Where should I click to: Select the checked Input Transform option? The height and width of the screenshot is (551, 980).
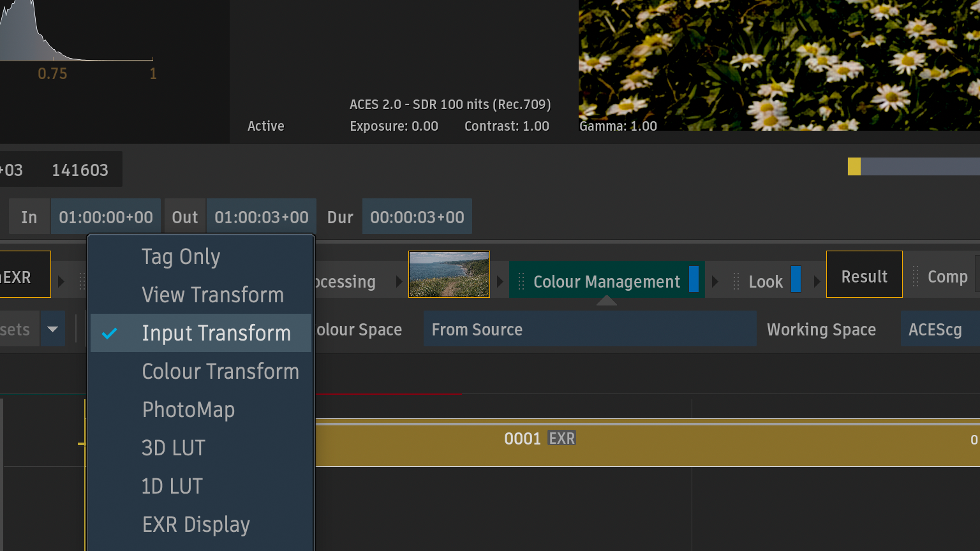click(216, 333)
